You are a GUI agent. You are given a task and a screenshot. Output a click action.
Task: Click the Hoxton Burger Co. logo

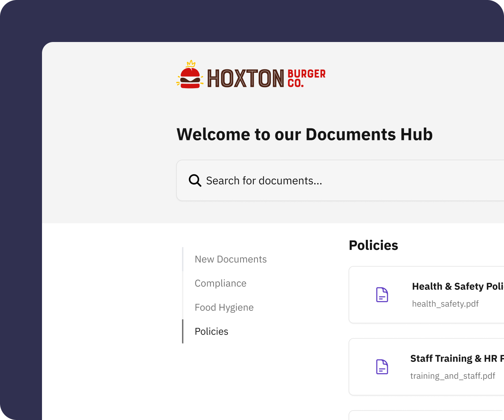pyautogui.click(x=251, y=74)
